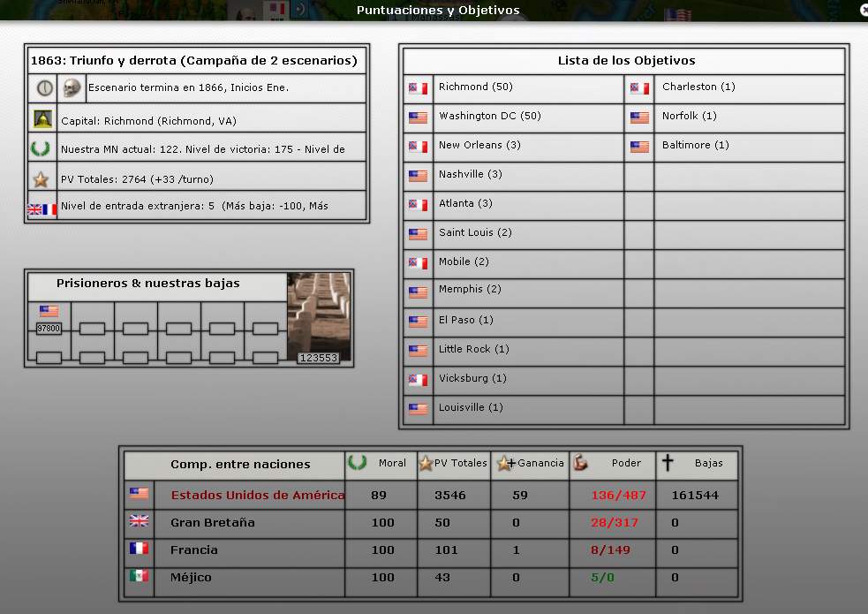
Task: Select the Gran Bretaña row name
Action: click(x=213, y=523)
